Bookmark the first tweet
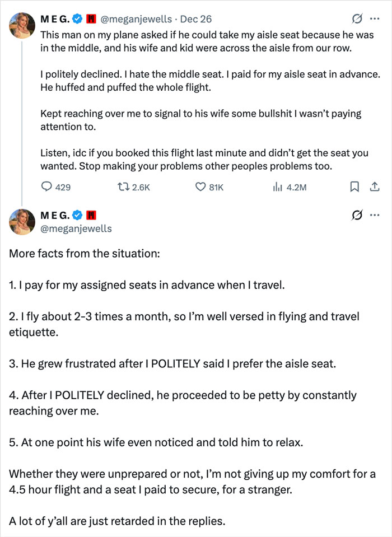392x537 pixels. pyautogui.click(x=354, y=187)
